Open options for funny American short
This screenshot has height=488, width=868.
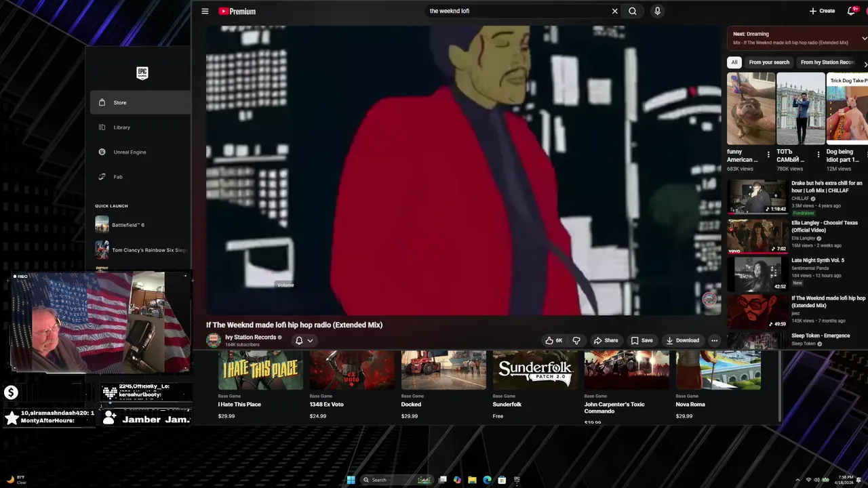(x=768, y=155)
